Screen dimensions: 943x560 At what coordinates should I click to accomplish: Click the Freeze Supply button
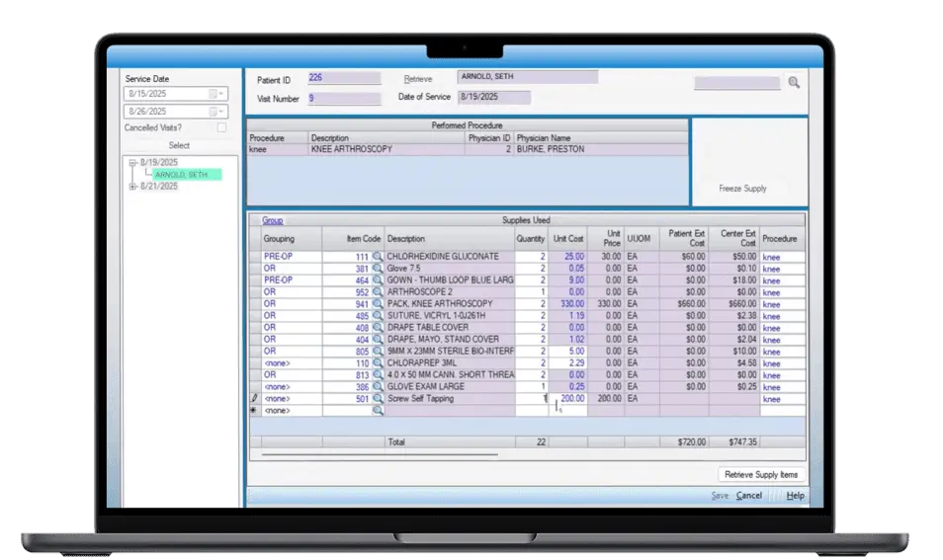point(742,188)
